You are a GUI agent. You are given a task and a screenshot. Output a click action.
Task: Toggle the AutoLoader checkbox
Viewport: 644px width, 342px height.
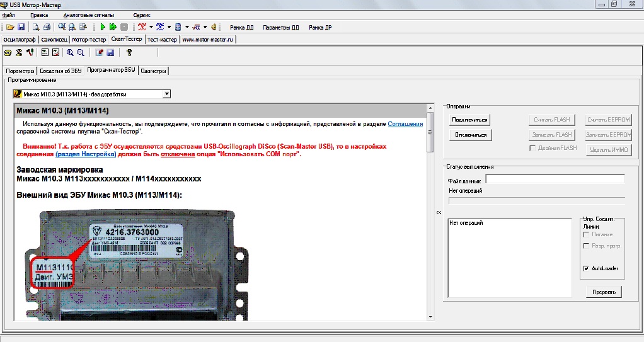(x=587, y=268)
